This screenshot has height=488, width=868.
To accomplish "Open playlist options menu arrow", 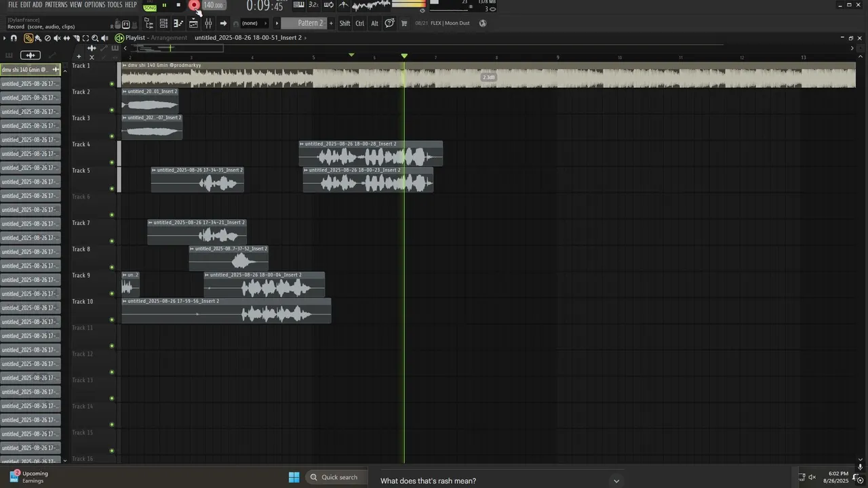I will (5, 38).
